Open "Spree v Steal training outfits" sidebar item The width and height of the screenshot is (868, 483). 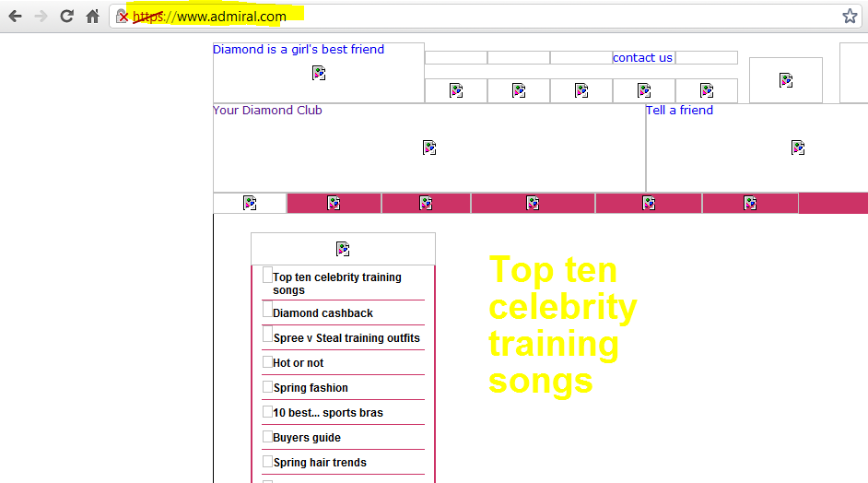click(346, 338)
